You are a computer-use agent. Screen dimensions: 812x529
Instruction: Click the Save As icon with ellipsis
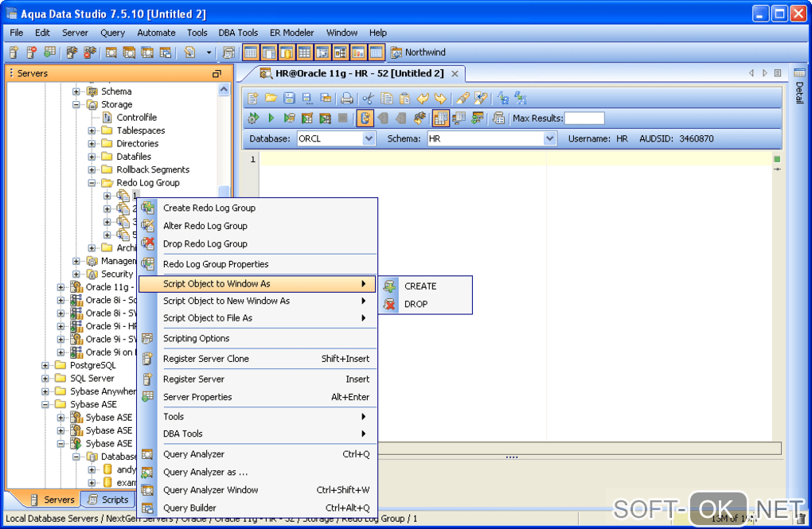(x=307, y=98)
